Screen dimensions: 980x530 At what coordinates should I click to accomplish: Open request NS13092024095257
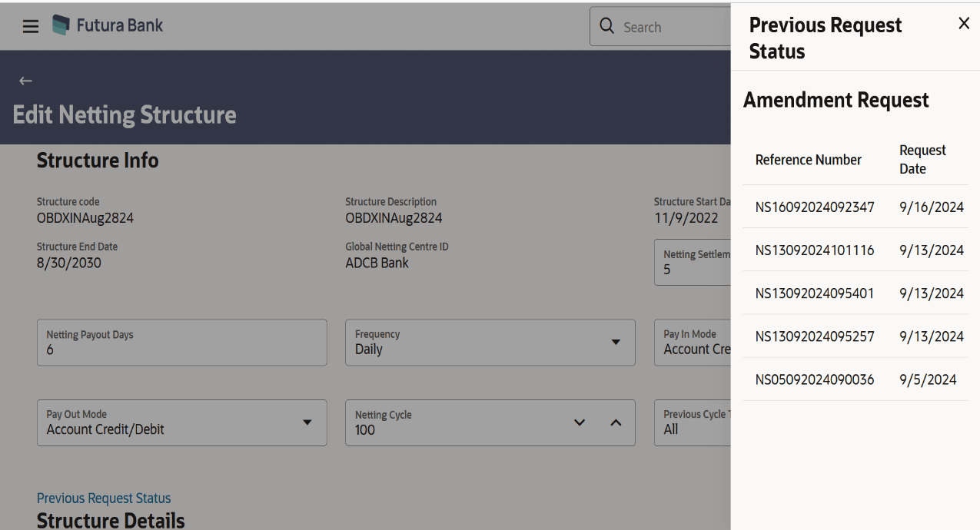coord(815,336)
